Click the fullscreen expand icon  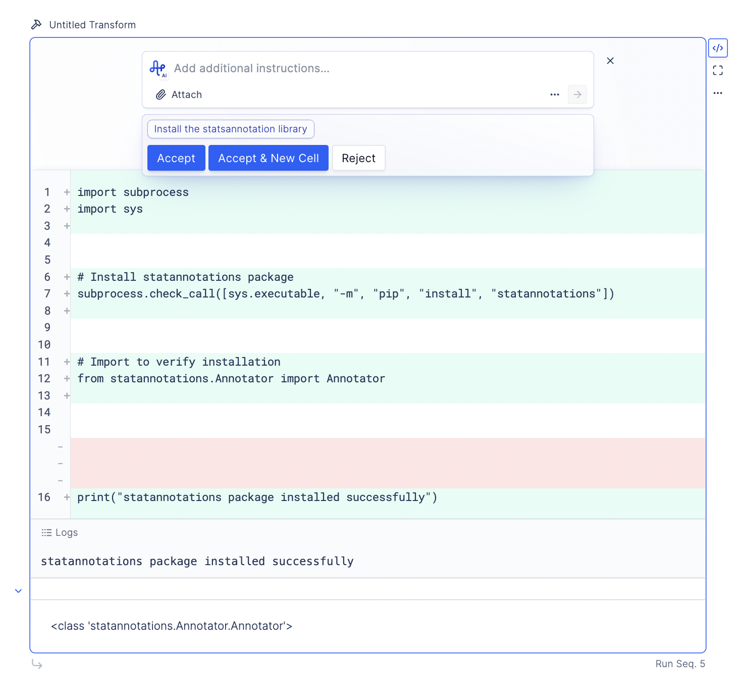coord(718,71)
